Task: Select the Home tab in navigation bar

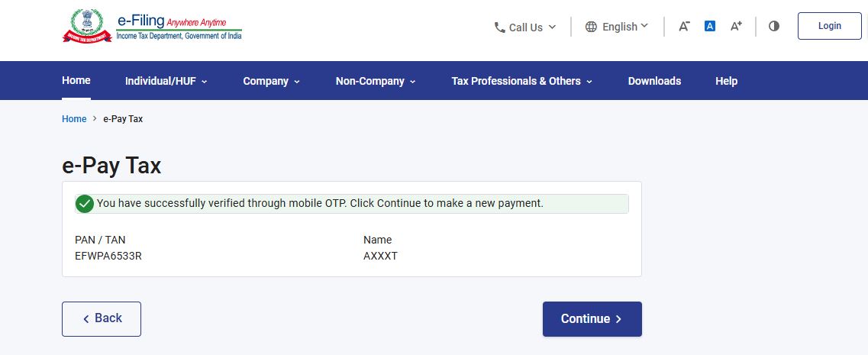Action: click(76, 80)
